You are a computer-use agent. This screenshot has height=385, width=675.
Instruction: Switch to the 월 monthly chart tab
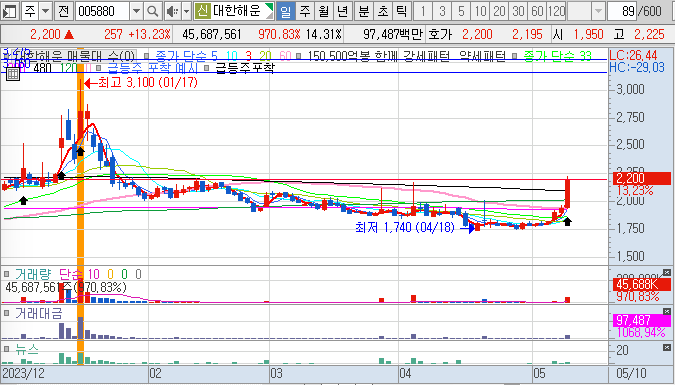point(323,11)
